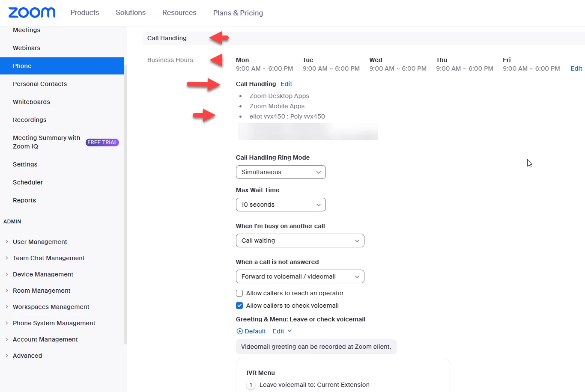Open the greeting Edit dropdown

coord(282,331)
